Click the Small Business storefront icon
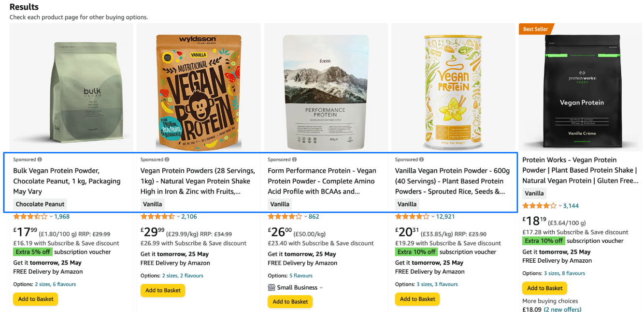 (x=271, y=287)
